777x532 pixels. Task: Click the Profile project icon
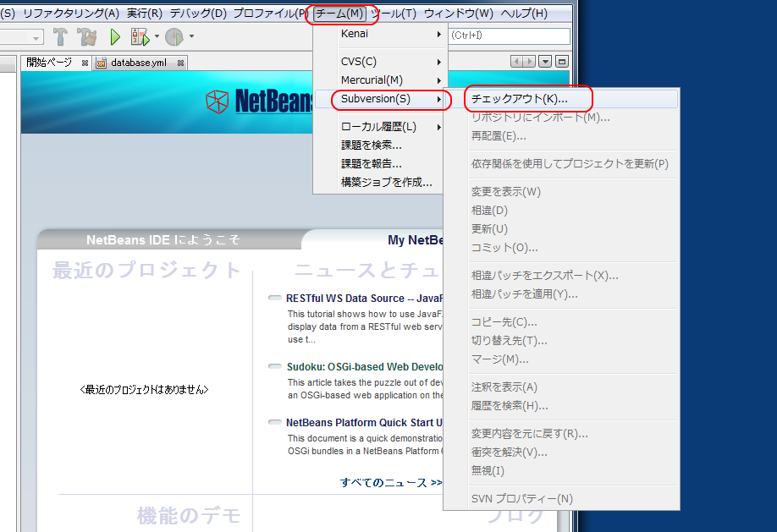coord(174,36)
